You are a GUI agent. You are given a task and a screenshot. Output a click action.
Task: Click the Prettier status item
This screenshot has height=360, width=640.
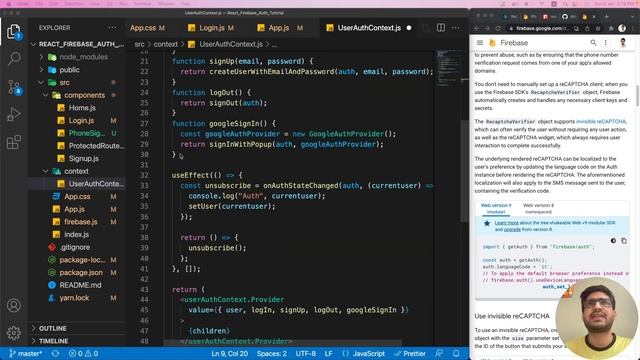click(410, 353)
